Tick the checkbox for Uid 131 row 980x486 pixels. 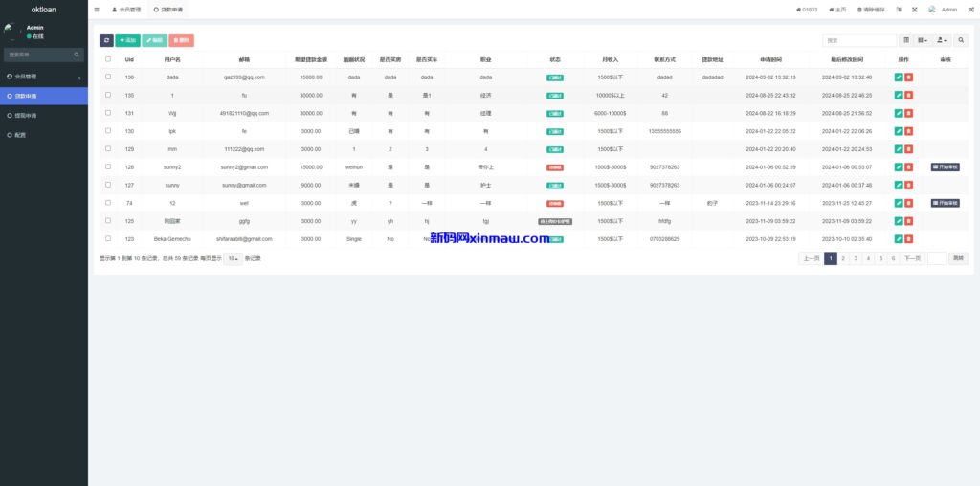pos(108,113)
